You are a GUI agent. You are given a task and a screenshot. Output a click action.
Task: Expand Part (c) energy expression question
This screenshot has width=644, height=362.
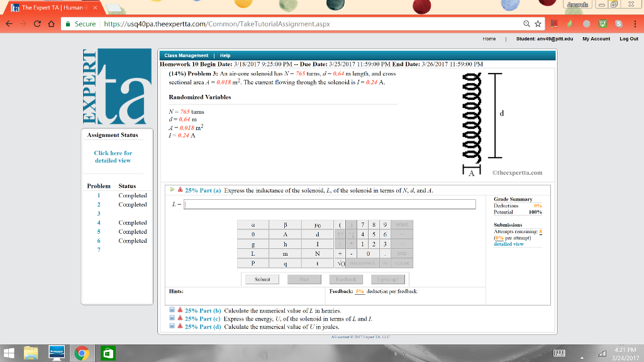tap(172, 318)
